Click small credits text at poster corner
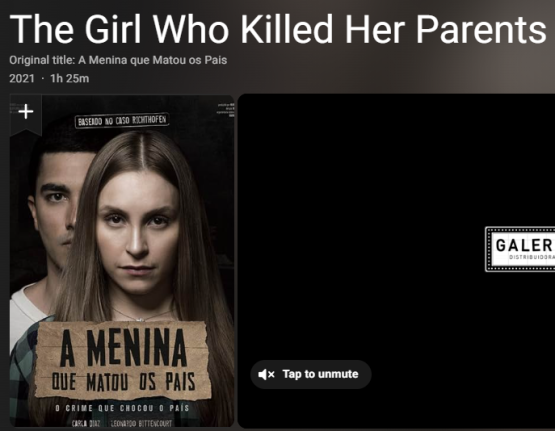This screenshot has width=555, height=431. point(226,110)
